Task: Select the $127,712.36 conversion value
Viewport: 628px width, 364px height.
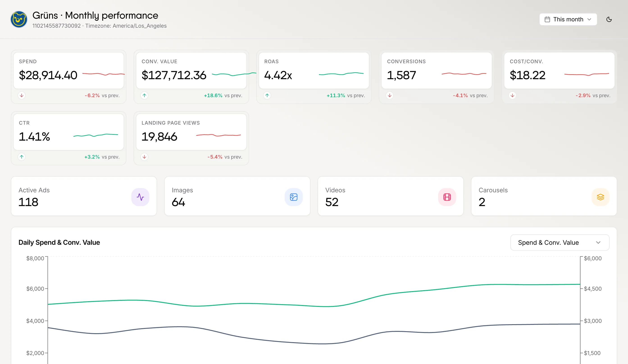Action: pos(174,75)
